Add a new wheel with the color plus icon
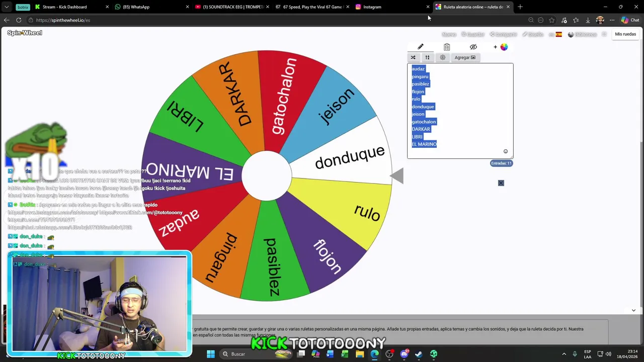Image resolution: width=644 pixels, height=362 pixels. [501, 47]
